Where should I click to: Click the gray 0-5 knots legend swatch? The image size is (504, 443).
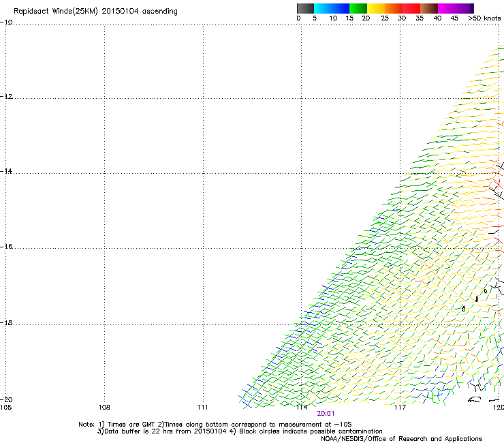(x=305, y=8)
